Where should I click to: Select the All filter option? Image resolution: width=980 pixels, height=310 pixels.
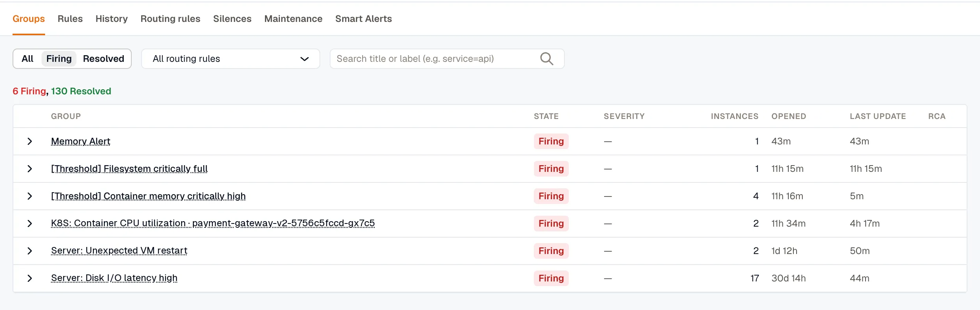click(27, 59)
